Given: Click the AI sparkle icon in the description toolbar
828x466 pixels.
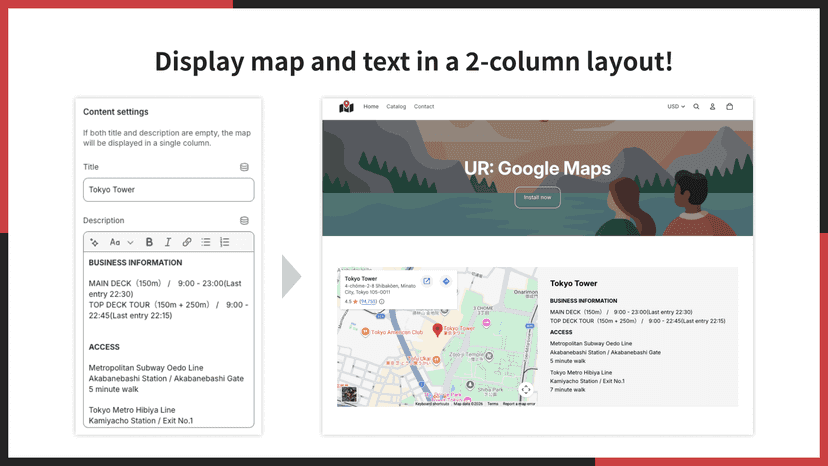Looking at the screenshot, I should pos(95,242).
